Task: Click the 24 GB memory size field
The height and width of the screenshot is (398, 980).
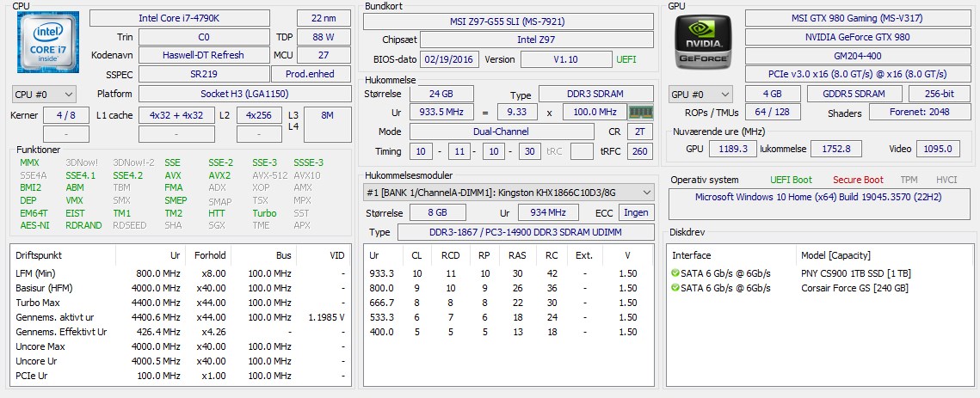Action: [x=441, y=94]
